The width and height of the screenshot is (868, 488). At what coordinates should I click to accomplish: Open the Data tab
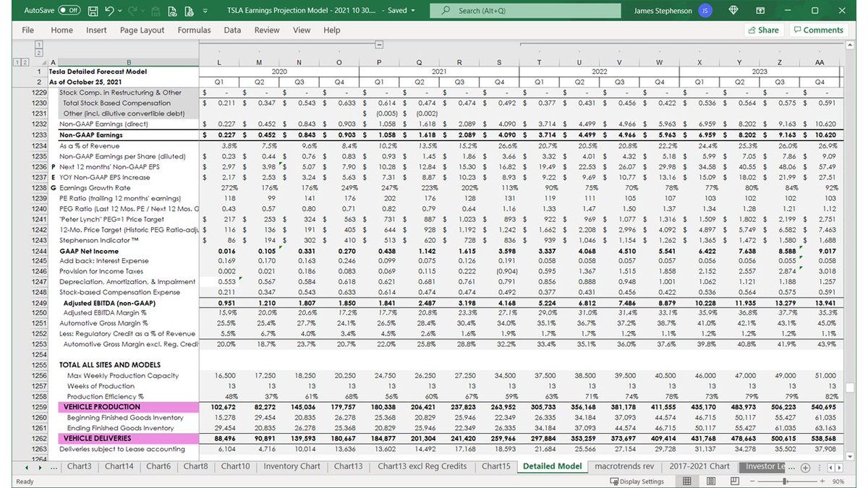(232, 30)
